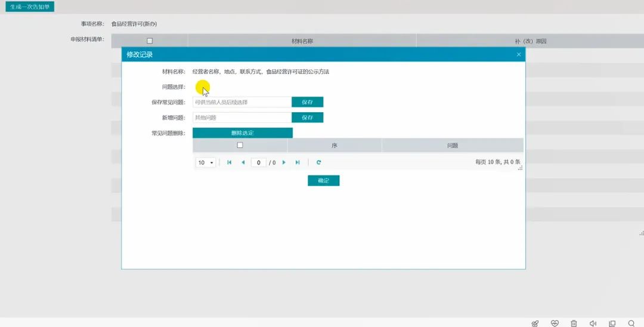
Task: Click the magnifier search icon
Action: pyautogui.click(x=631, y=323)
